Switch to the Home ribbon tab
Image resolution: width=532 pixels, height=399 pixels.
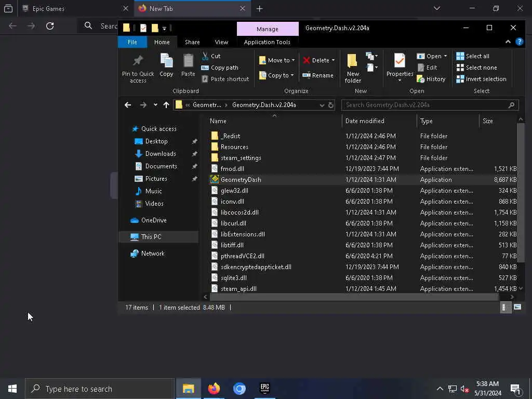162,42
